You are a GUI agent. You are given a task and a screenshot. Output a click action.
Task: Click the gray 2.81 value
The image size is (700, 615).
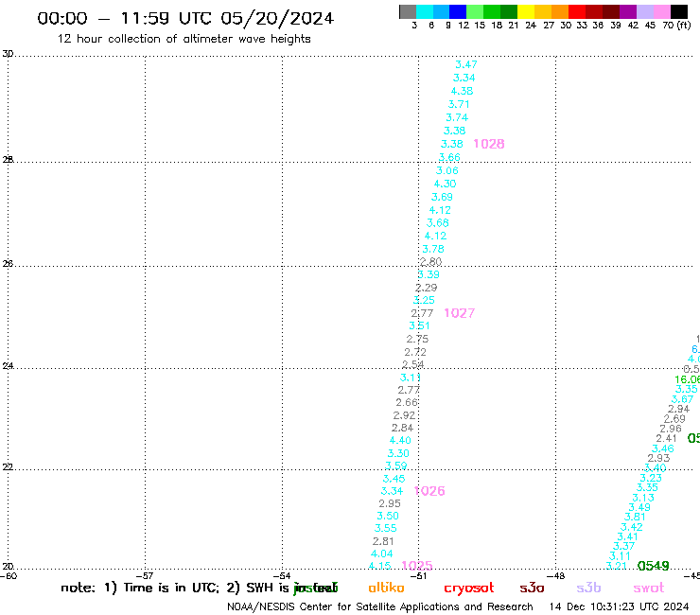pyautogui.click(x=383, y=541)
